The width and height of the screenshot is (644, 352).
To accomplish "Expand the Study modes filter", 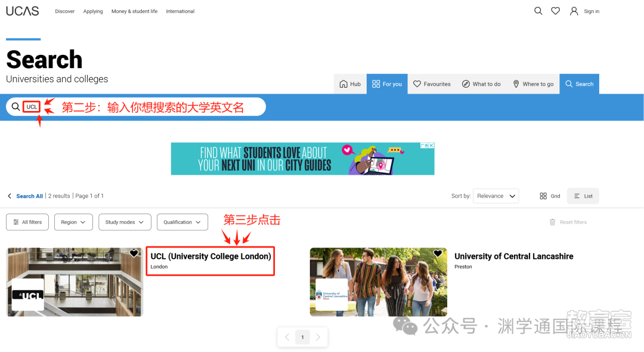I will point(125,222).
